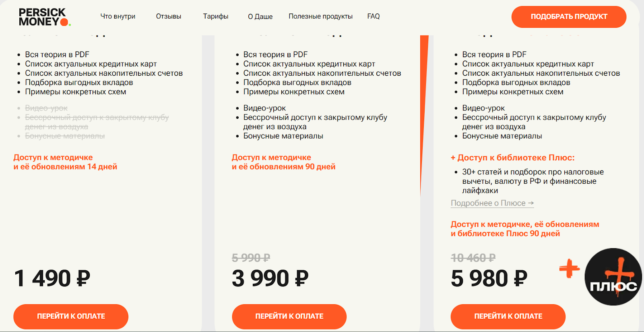Image resolution: width=644 pixels, height=332 pixels.
Task: Click the 3 990 ₽ price
Action: point(270,278)
